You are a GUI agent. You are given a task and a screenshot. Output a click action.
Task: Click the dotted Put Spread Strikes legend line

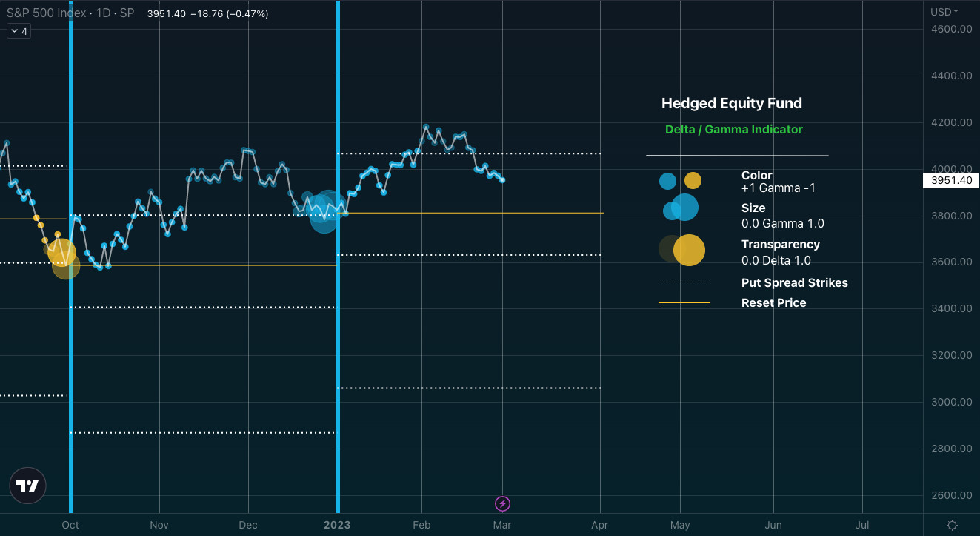pyautogui.click(x=684, y=282)
